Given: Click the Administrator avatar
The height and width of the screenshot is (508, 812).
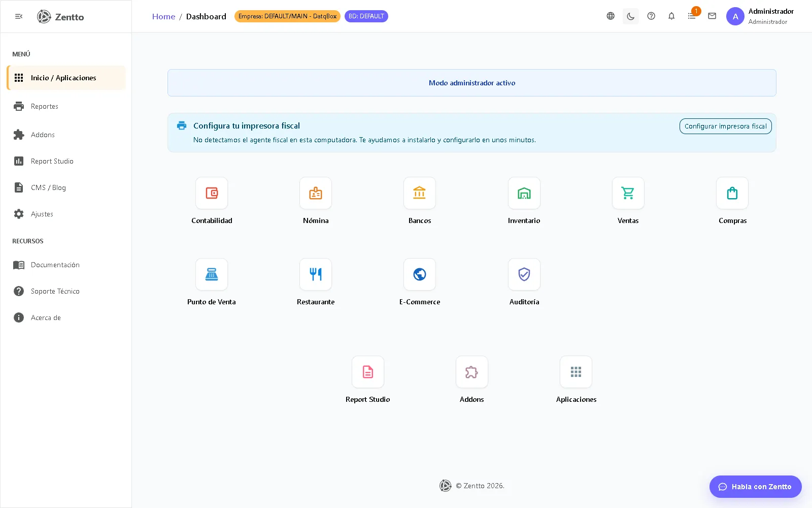Looking at the screenshot, I should [735, 16].
